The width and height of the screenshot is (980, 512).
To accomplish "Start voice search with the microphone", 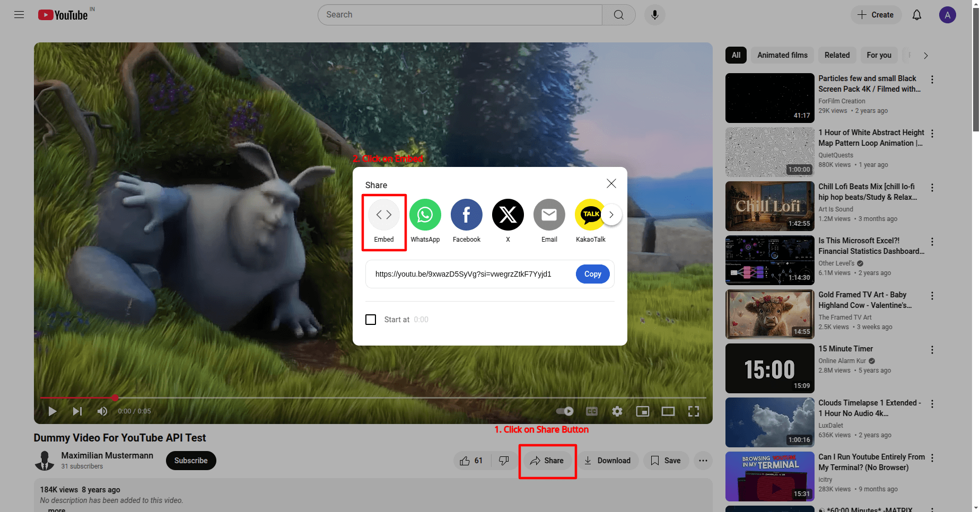I will pyautogui.click(x=654, y=15).
